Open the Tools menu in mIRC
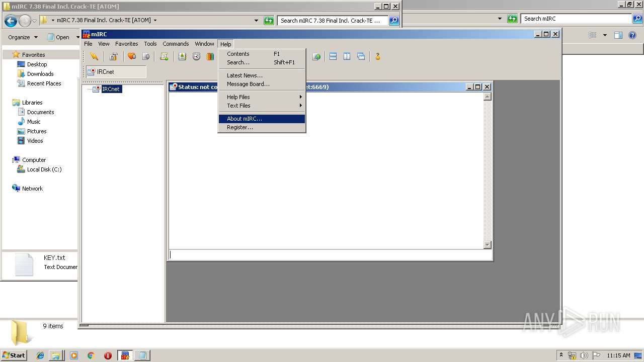The height and width of the screenshot is (362, 644). point(150,44)
